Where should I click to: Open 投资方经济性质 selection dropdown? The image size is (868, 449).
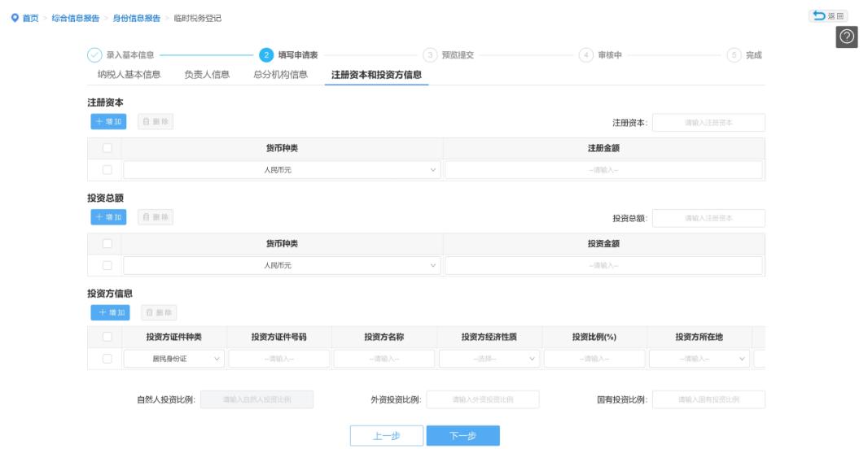(x=489, y=359)
